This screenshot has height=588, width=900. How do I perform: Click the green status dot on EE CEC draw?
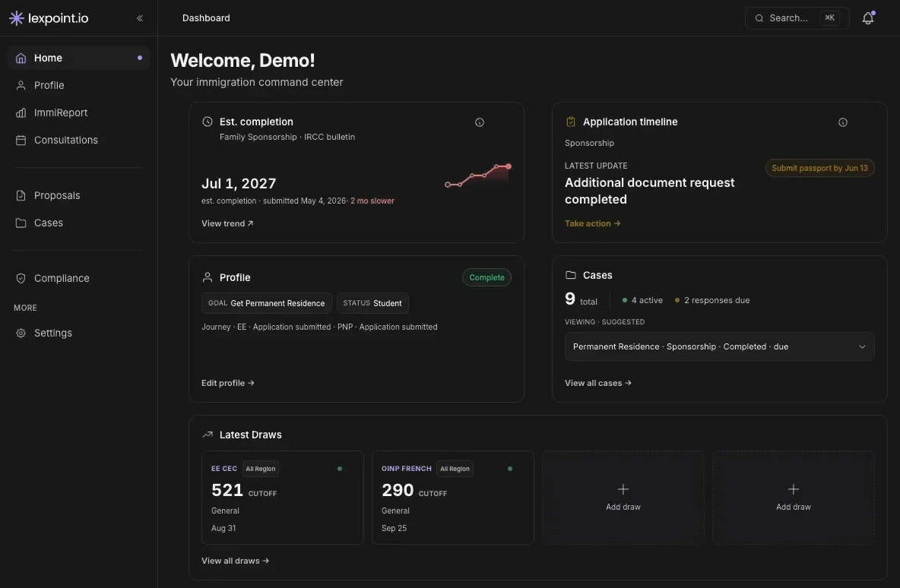[340, 469]
